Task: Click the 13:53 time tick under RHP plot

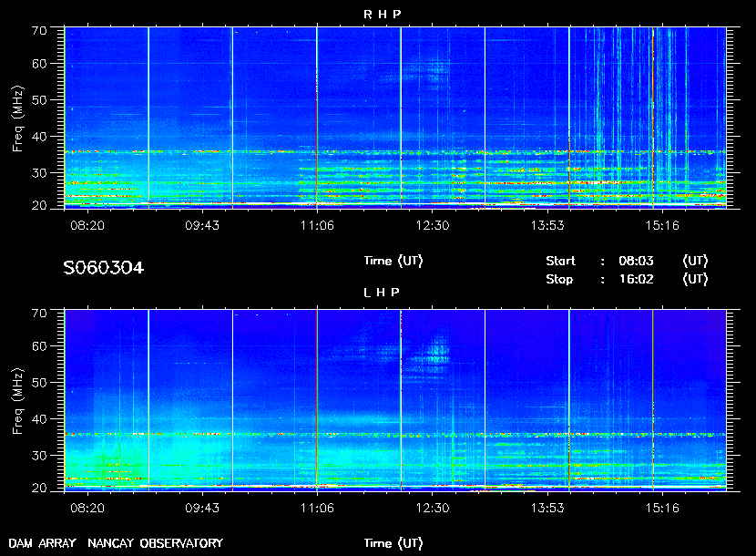Action: [x=547, y=225]
